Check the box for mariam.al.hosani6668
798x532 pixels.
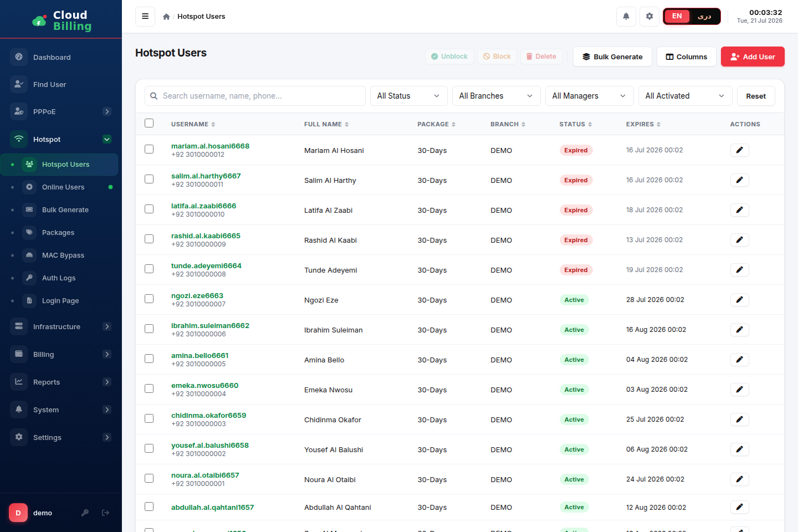(x=149, y=149)
